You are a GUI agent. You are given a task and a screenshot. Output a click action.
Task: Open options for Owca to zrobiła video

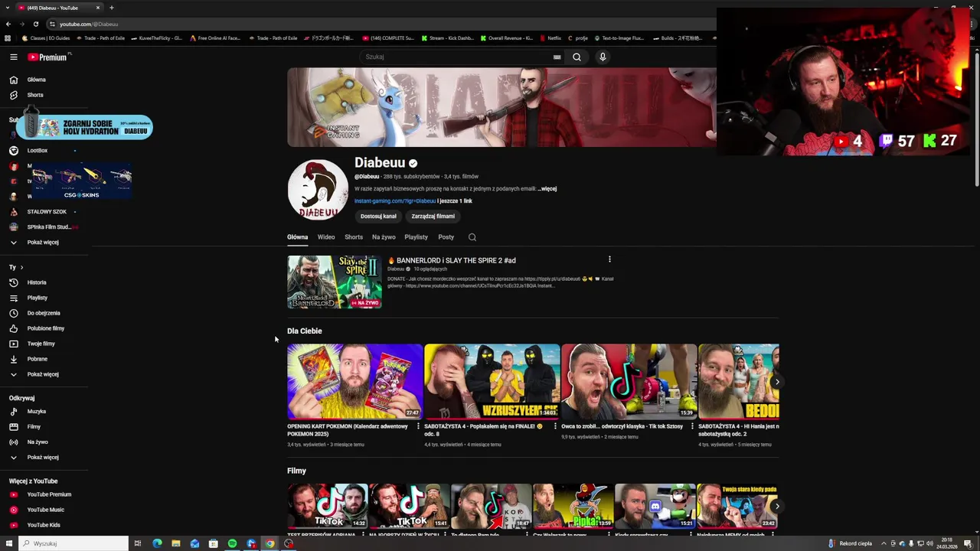pos(692,426)
